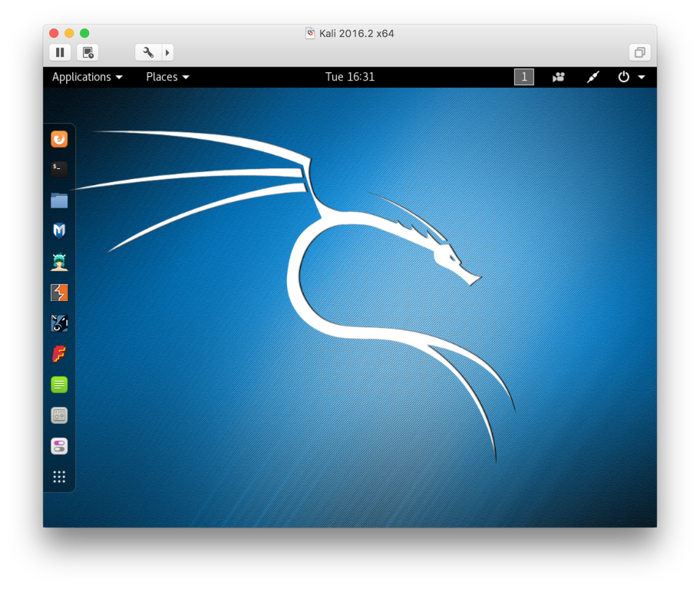
Task: Open the green Leafpad notes icon
Action: (x=59, y=385)
